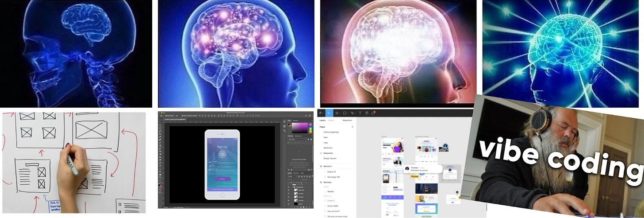Screen dimensions: 644x218
Task: Open the Channels tab in Photoshop
Action: (x=296, y=173)
